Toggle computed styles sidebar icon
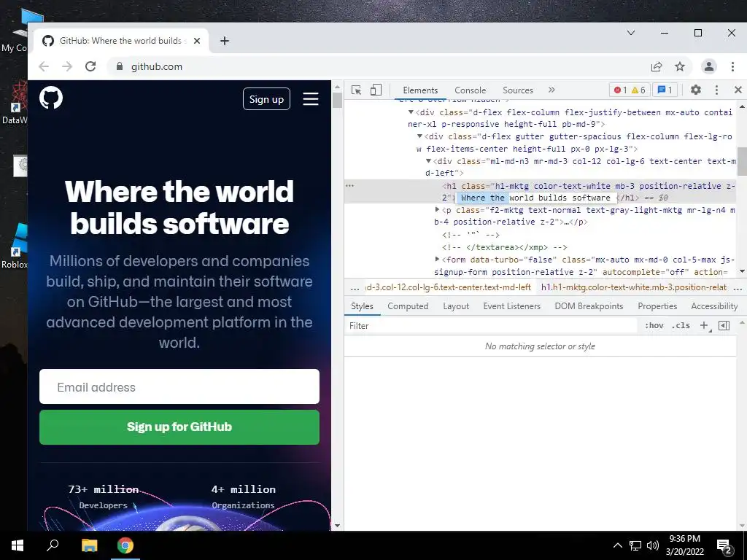Screen dimensions: 747x560 pyautogui.click(x=724, y=326)
